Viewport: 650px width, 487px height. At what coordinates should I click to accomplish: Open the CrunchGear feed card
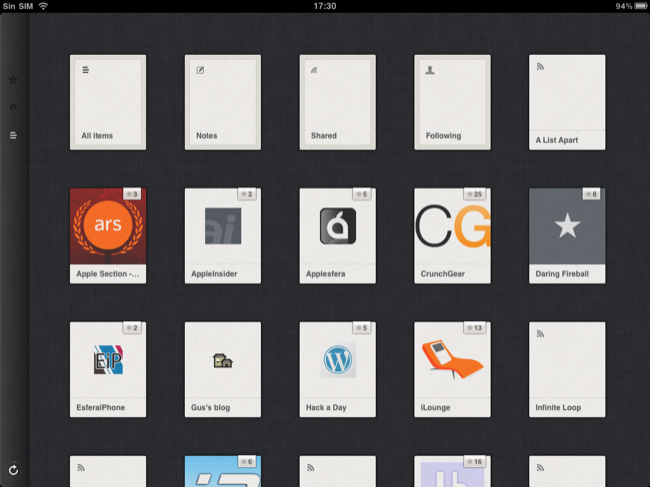[x=452, y=236]
